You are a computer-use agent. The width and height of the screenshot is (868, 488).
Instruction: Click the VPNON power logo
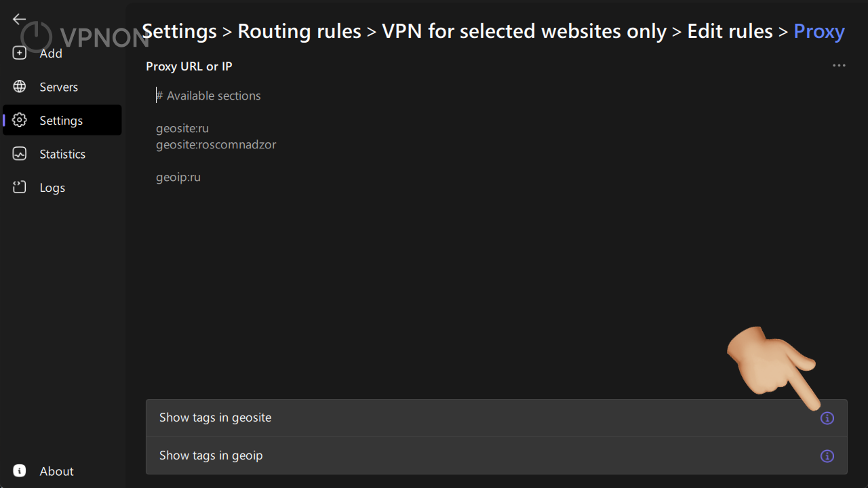coord(37,37)
